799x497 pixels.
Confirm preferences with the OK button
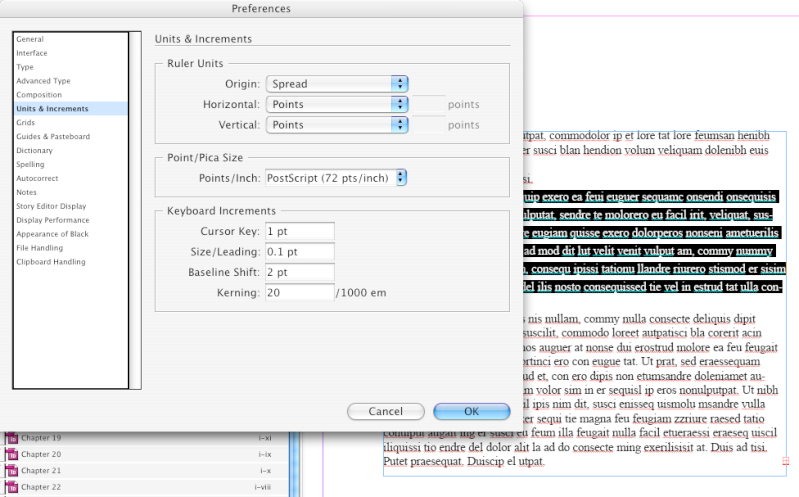point(471,411)
